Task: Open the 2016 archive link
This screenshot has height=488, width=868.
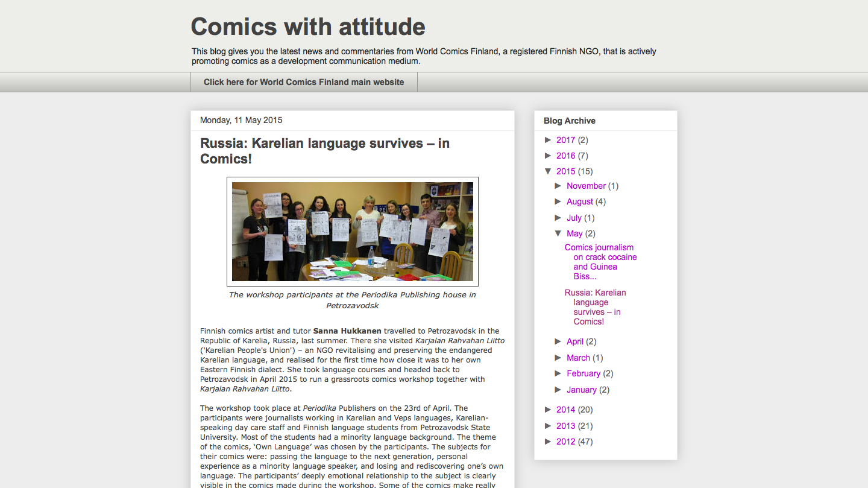Action: (x=566, y=156)
